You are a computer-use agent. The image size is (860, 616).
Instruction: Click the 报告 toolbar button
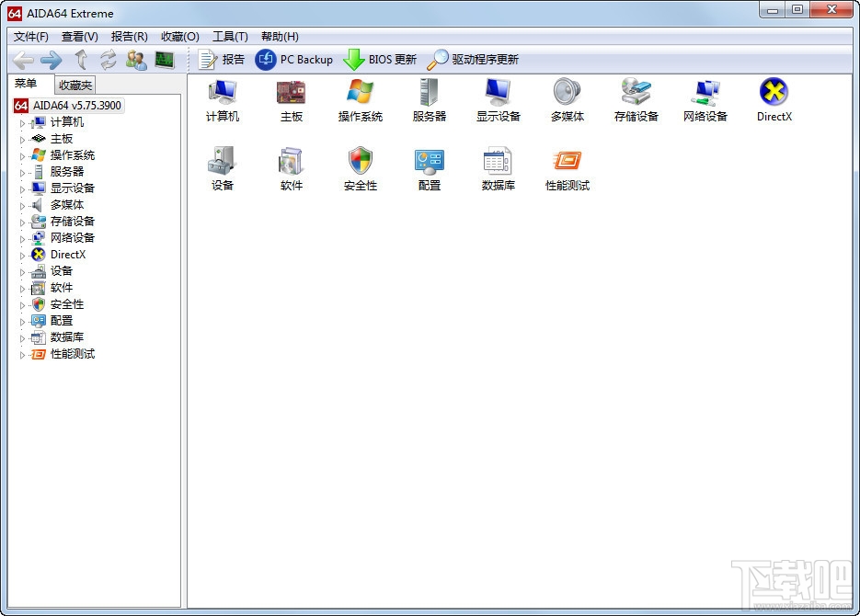pos(221,60)
